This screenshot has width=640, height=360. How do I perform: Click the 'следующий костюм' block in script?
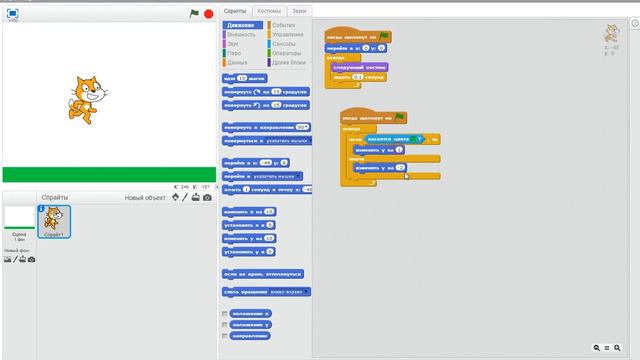click(360, 67)
